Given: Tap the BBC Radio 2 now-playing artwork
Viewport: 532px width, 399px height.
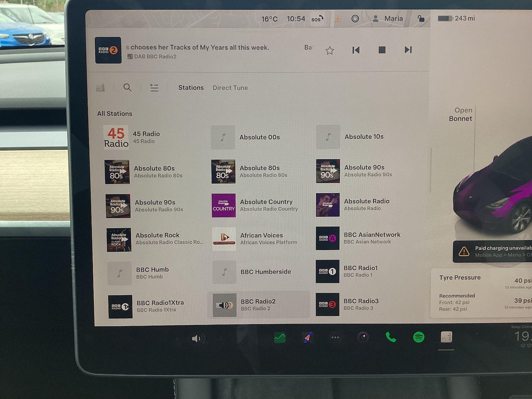Looking at the screenshot, I should click(108, 50).
